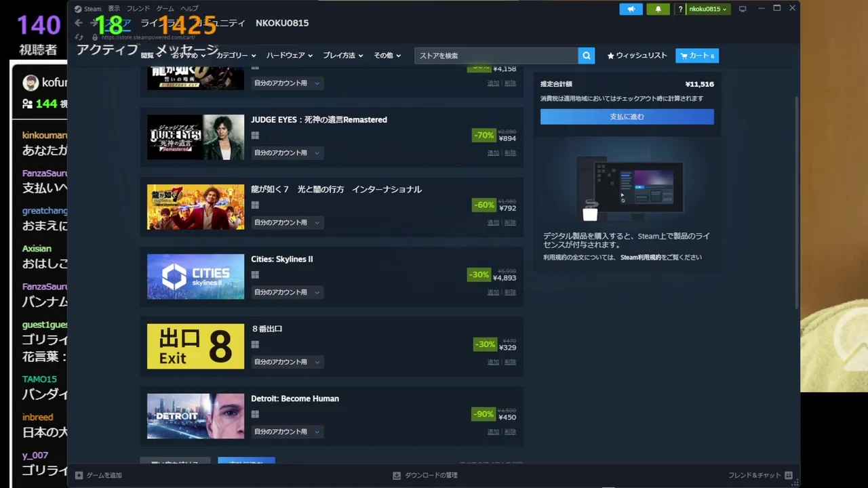The height and width of the screenshot is (488, 868).
Task: Open account dropdown for JUDGE EYES
Action: 287,153
